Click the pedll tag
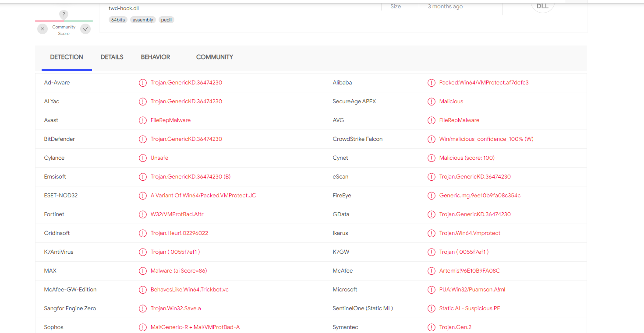The height and width of the screenshot is (333, 644). click(166, 20)
